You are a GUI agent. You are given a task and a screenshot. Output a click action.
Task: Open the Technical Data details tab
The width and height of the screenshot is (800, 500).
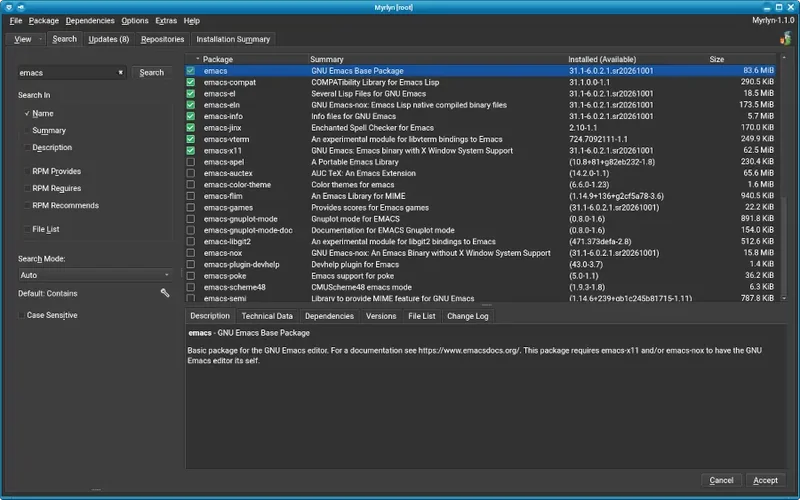coord(267,316)
